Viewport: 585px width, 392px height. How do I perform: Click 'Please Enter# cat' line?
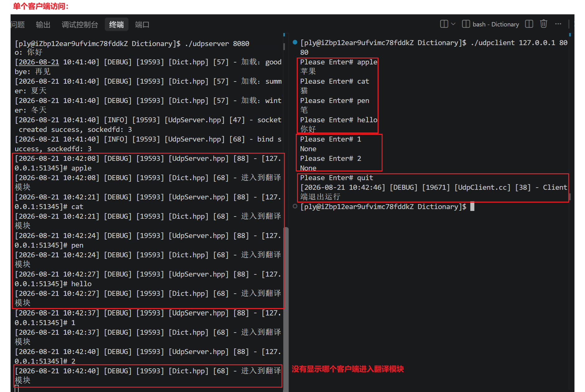click(x=335, y=81)
